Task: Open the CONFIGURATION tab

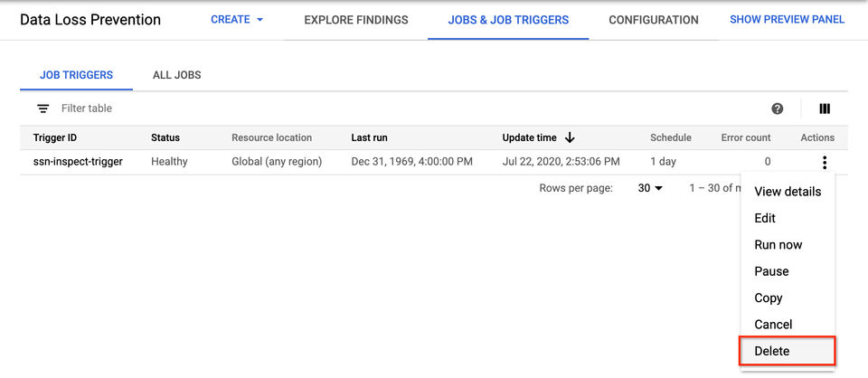Action: pyautogui.click(x=654, y=20)
